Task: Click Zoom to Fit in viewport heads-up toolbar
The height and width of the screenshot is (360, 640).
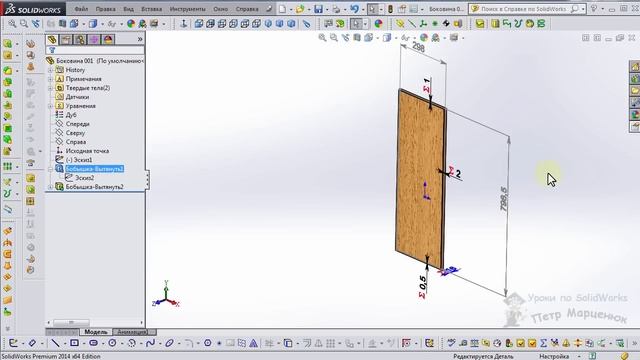Action: tap(322, 38)
